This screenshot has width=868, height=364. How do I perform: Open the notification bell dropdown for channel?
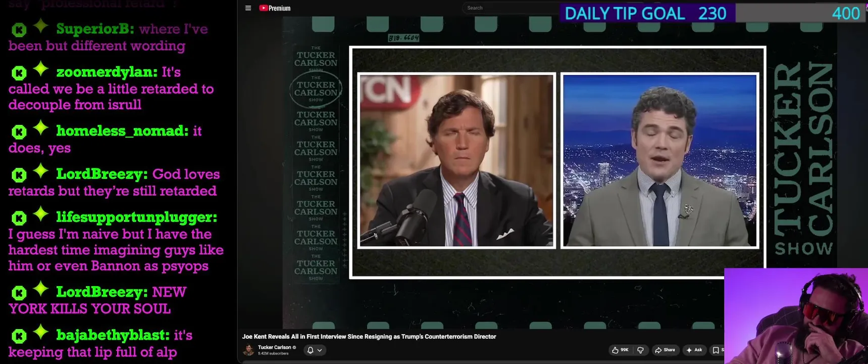pos(315,350)
